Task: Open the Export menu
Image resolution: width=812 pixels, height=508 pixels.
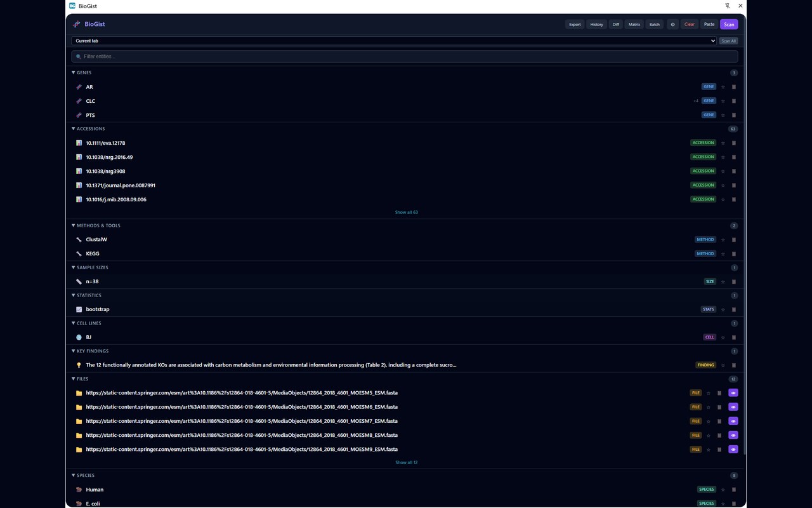Action: [x=575, y=24]
